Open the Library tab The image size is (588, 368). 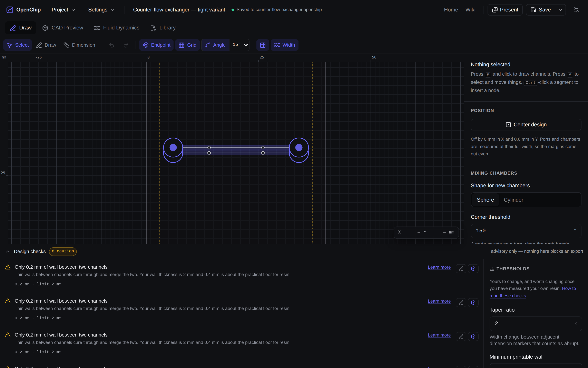[163, 28]
